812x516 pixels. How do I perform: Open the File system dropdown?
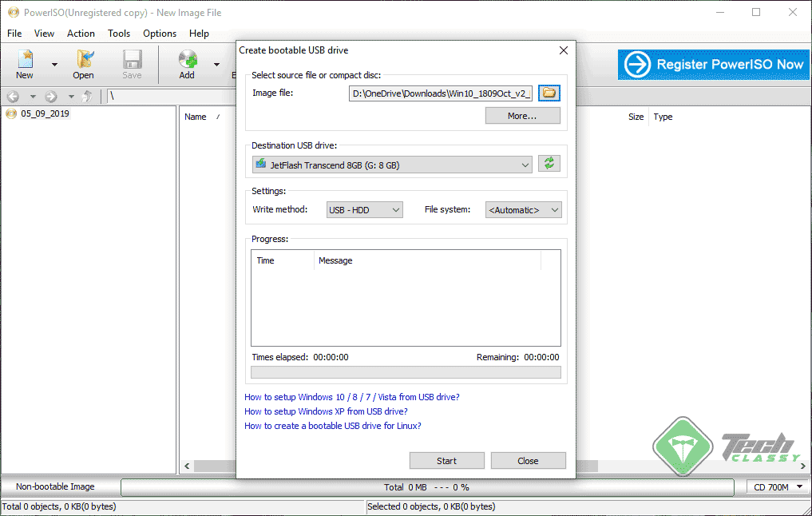[554, 209]
